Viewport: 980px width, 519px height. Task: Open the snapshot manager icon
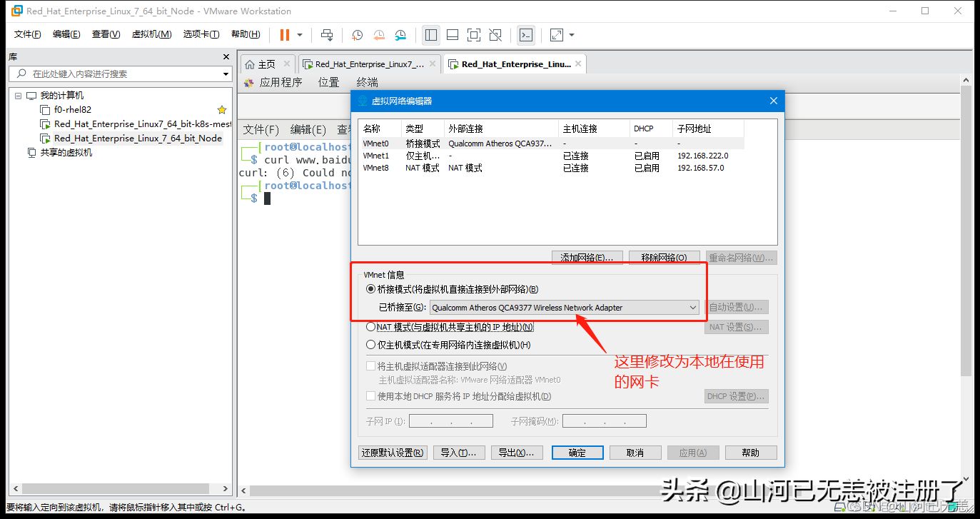[400, 34]
